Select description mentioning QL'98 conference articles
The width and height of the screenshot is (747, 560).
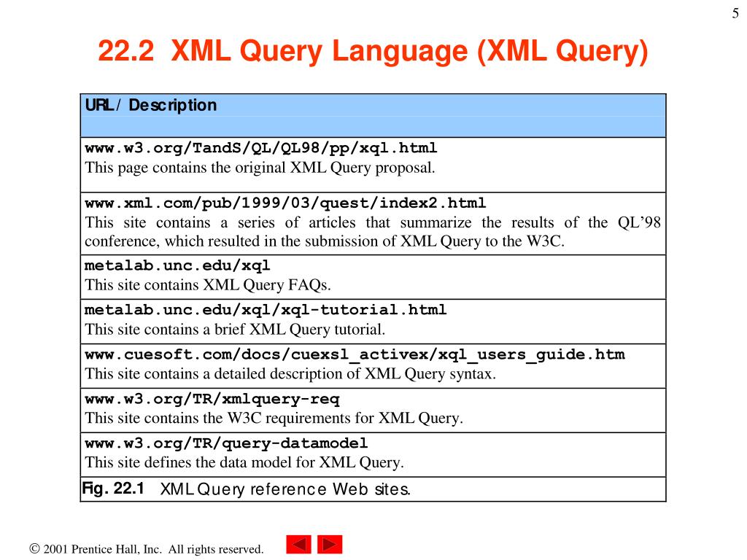[373, 232]
